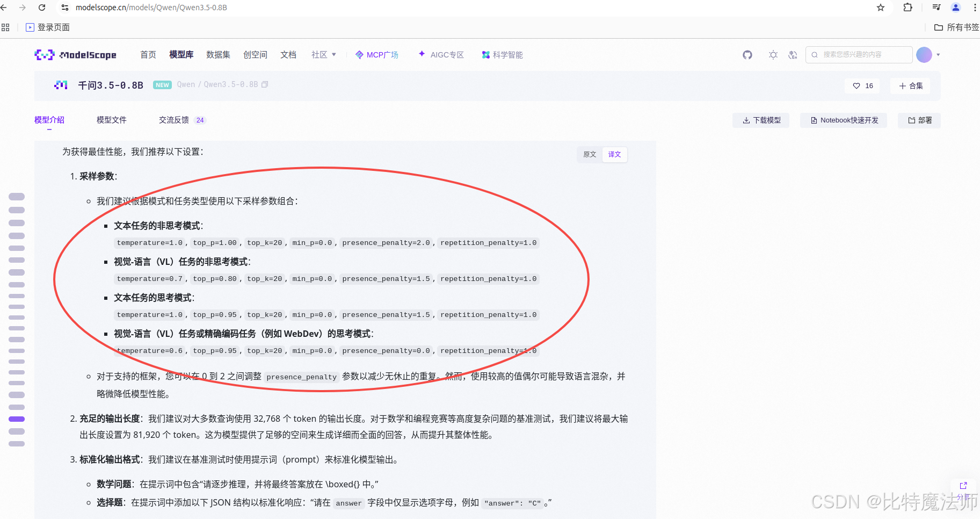The width and height of the screenshot is (980, 519).
Task: Copy model ID with the copy icon
Action: [265, 84]
